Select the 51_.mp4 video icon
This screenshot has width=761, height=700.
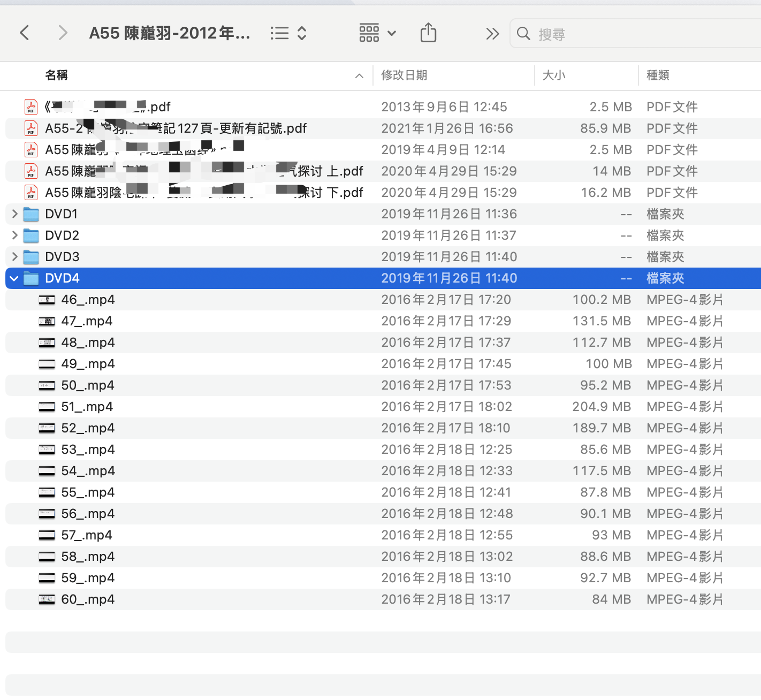click(x=47, y=407)
